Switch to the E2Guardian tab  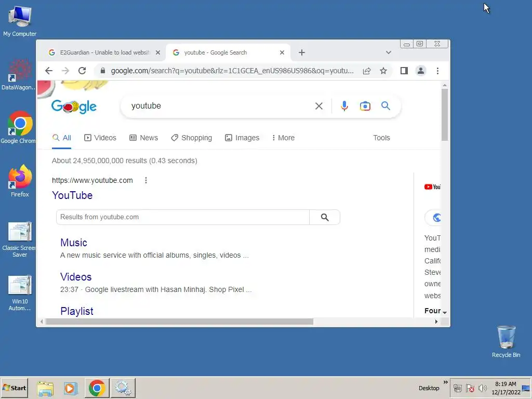pyautogui.click(x=104, y=52)
